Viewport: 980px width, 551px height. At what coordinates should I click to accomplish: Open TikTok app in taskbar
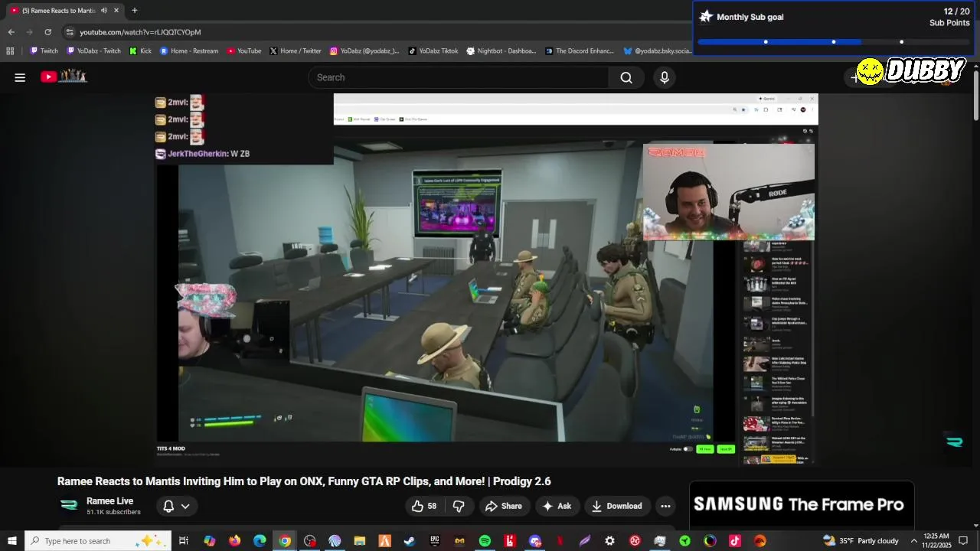[735, 541]
